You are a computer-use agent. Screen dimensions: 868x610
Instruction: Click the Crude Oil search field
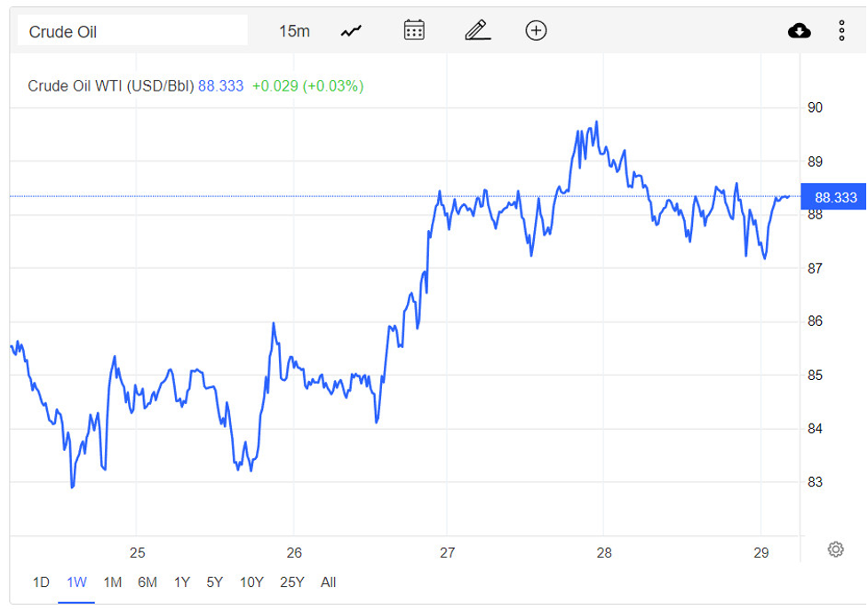pos(133,31)
